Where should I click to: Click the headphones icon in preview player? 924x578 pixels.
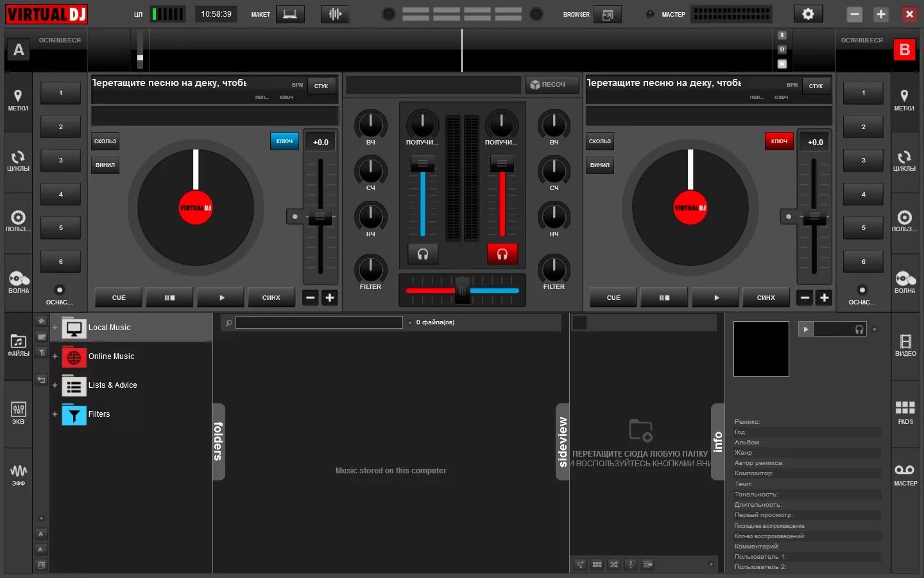point(859,329)
